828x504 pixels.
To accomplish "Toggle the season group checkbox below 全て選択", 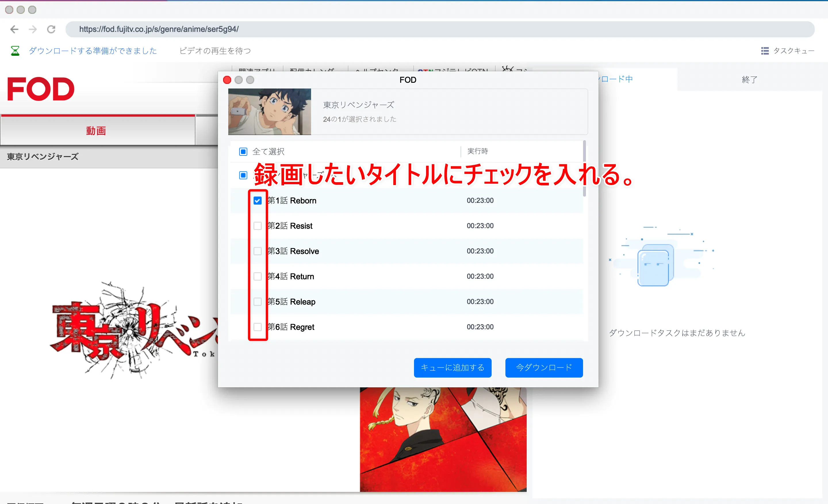I will point(243,175).
